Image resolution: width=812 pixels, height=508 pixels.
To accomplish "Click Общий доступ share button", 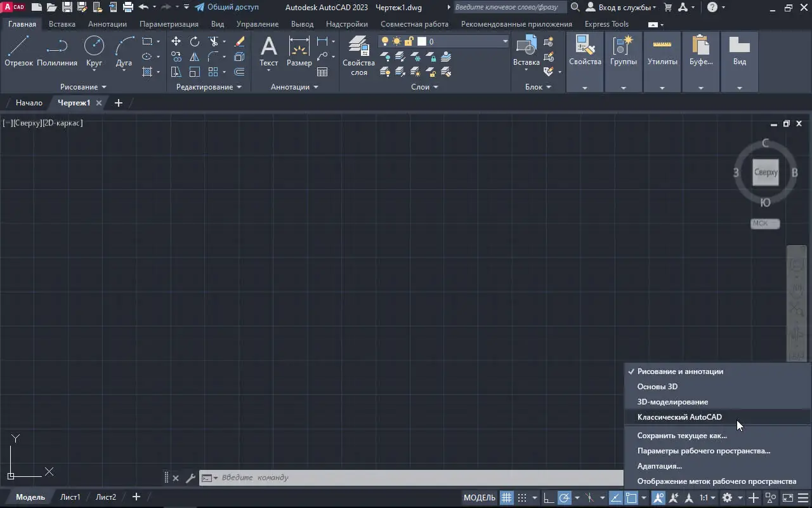I will (x=226, y=8).
